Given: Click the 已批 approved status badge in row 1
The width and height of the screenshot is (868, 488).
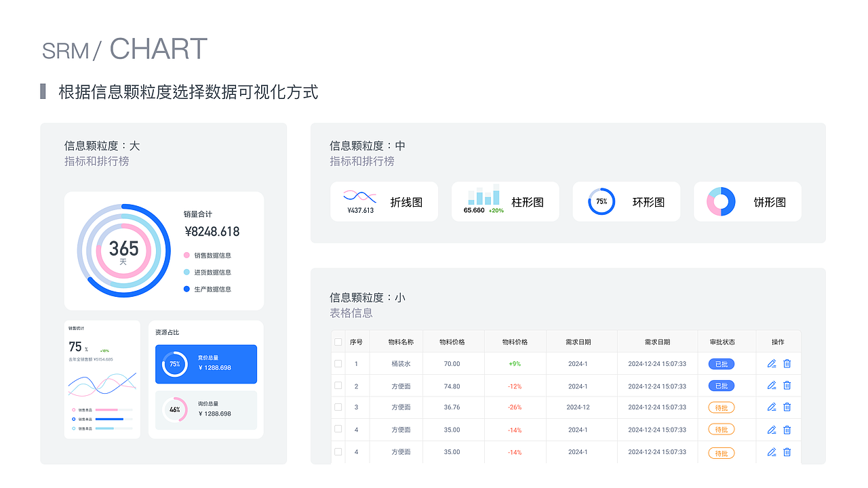Looking at the screenshot, I should [x=720, y=363].
